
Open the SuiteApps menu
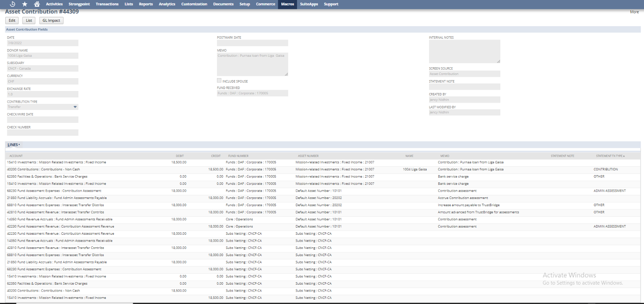309,4
